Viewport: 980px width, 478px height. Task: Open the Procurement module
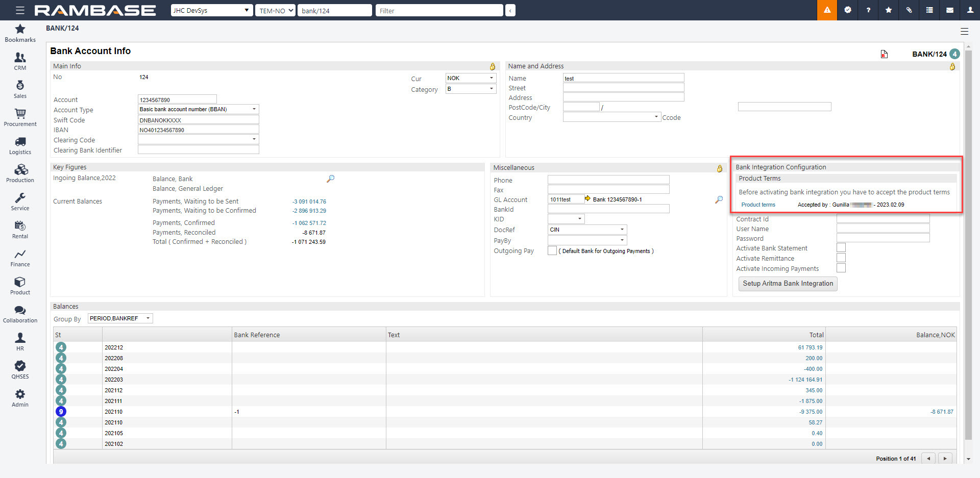(x=20, y=117)
